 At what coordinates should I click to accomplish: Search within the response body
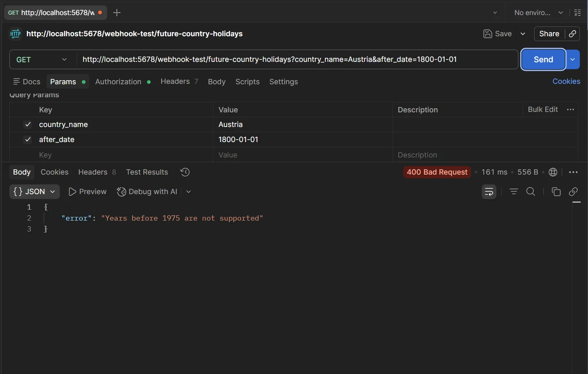[x=531, y=192]
